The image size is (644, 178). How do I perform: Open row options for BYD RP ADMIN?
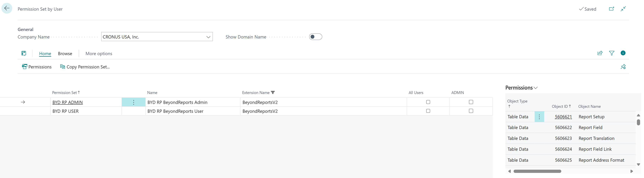pos(133,102)
